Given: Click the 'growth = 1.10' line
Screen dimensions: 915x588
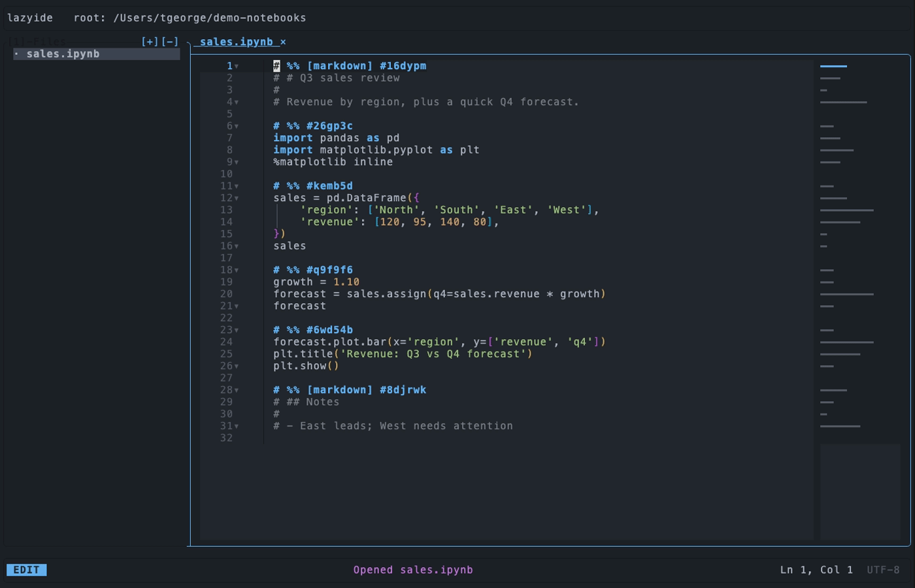Looking at the screenshot, I should point(316,282).
